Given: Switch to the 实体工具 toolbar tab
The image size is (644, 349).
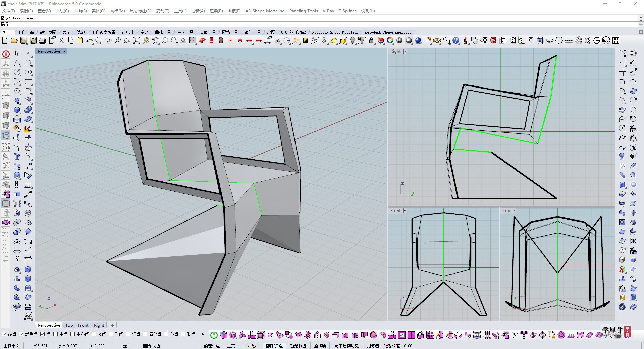Looking at the screenshot, I should click(x=208, y=32).
